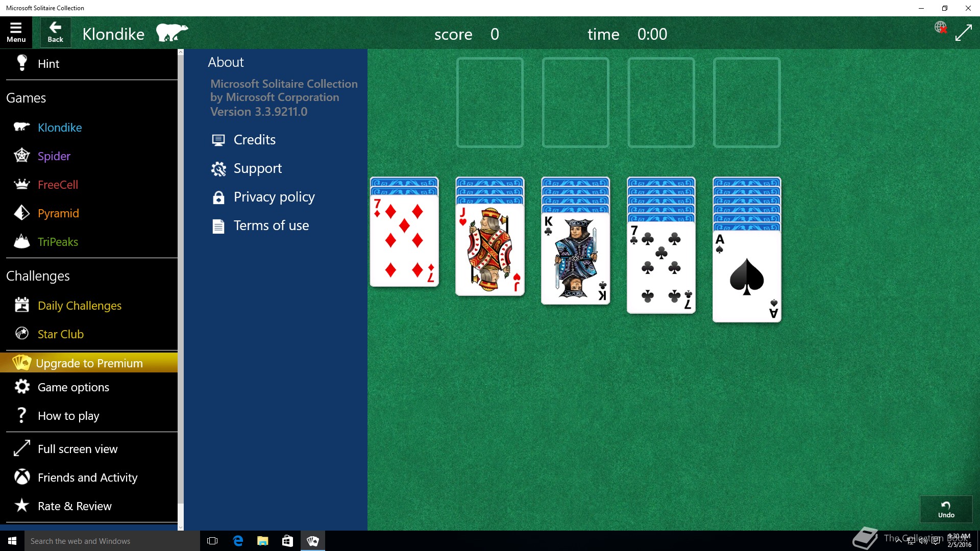Select the Spider web icon
This screenshot has height=551, width=980.
22,156
